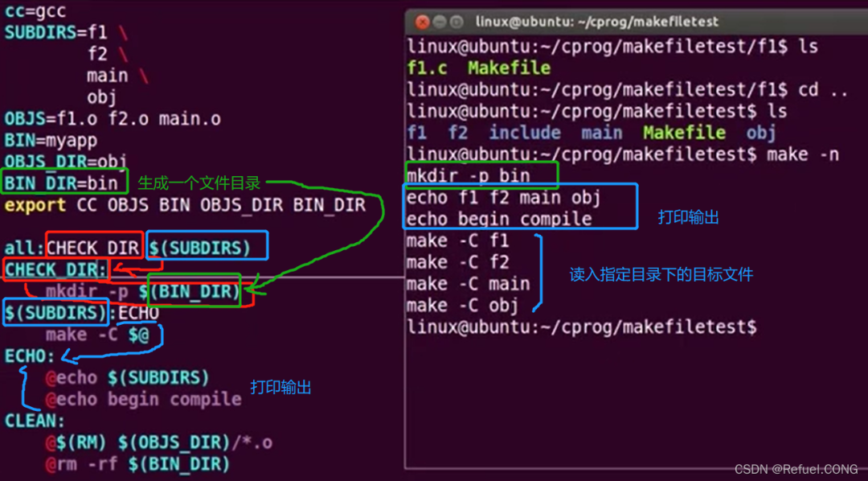Click 'mkdir -p $(BIN_DIR)' in the Makefile
The height and width of the screenshot is (481, 868).
click(143, 291)
